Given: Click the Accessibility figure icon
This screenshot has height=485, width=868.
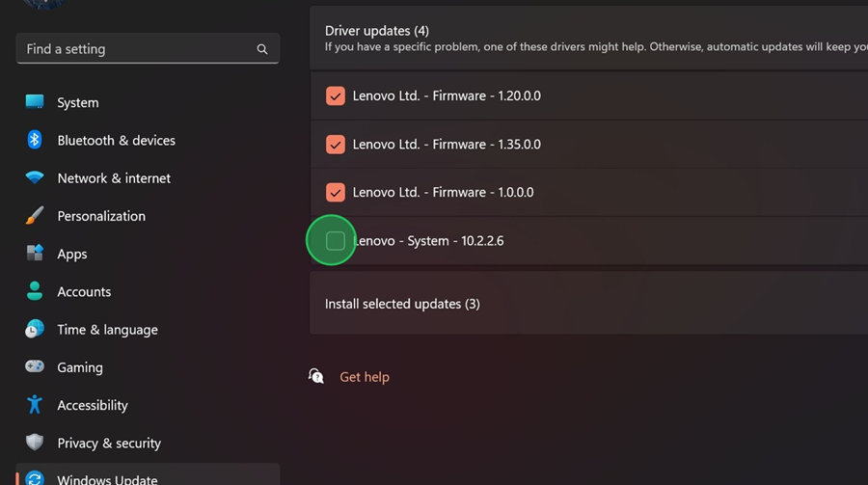Looking at the screenshot, I should point(35,405).
